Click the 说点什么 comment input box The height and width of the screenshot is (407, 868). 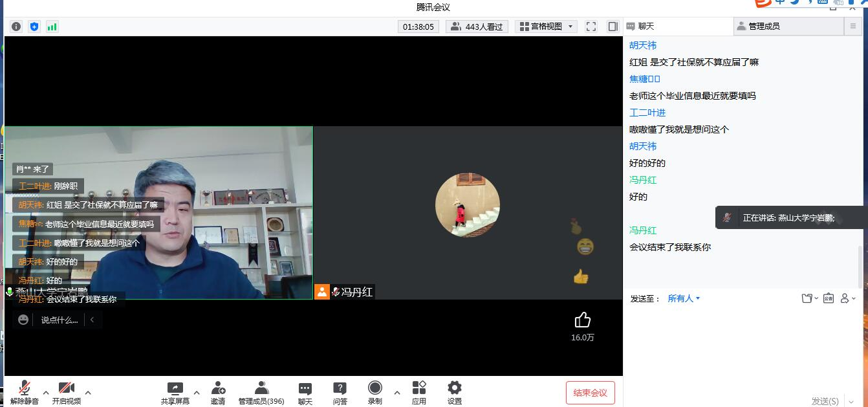59,320
